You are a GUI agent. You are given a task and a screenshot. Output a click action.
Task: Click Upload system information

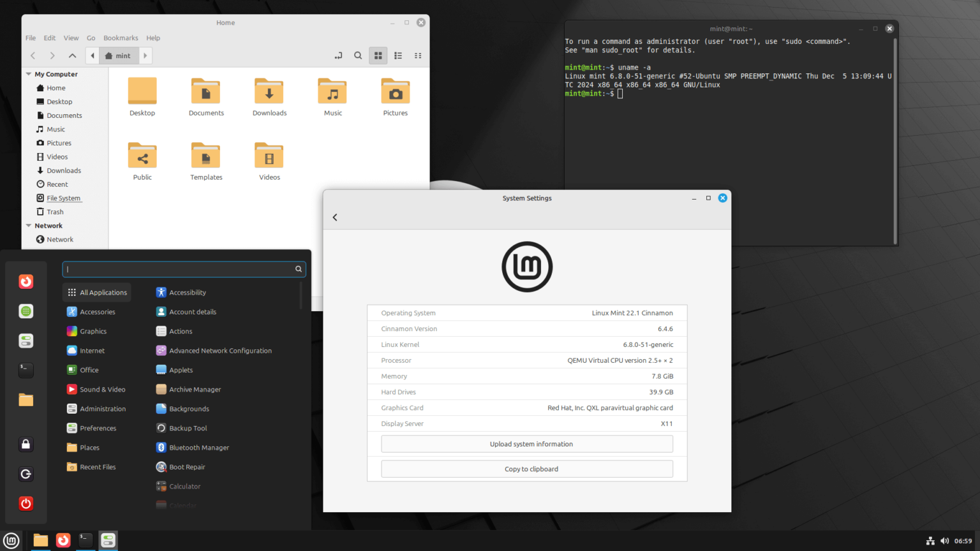[526, 444]
